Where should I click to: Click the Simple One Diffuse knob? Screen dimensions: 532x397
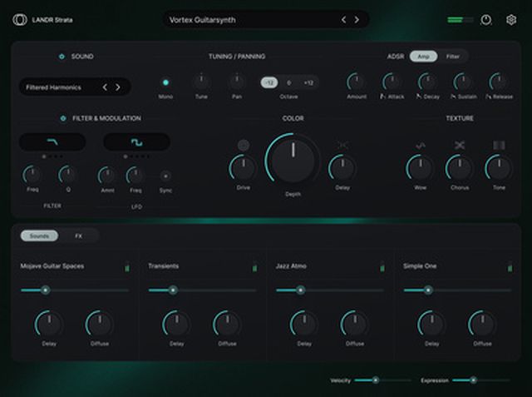pos(482,324)
